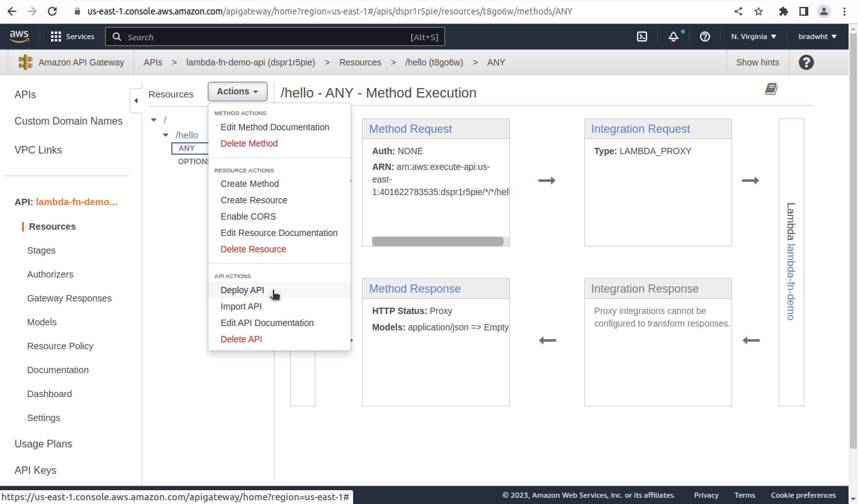Click the AWS logo
The height and width of the screenshot is (504, 858).
click(x=19, y=36)
